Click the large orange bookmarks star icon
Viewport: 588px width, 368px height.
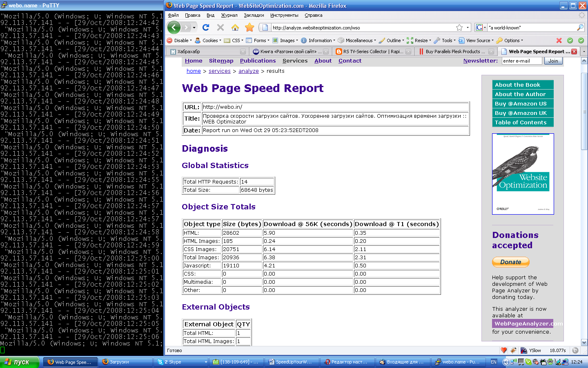[x=249, y=27]
